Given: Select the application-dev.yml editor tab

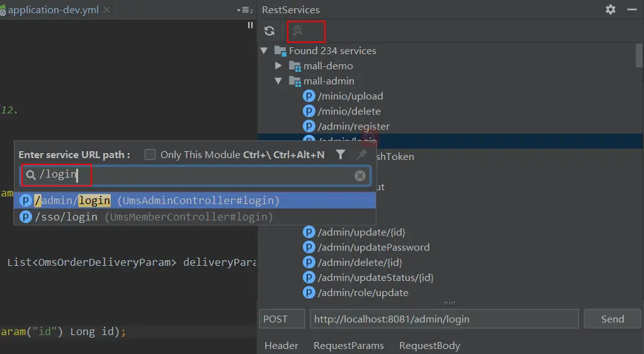Looking at the screenshot, I should [54, 10].
